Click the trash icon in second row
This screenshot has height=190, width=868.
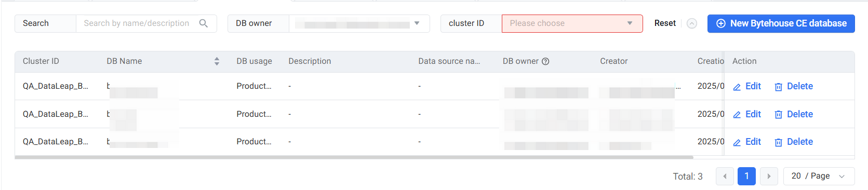[778, 115]
